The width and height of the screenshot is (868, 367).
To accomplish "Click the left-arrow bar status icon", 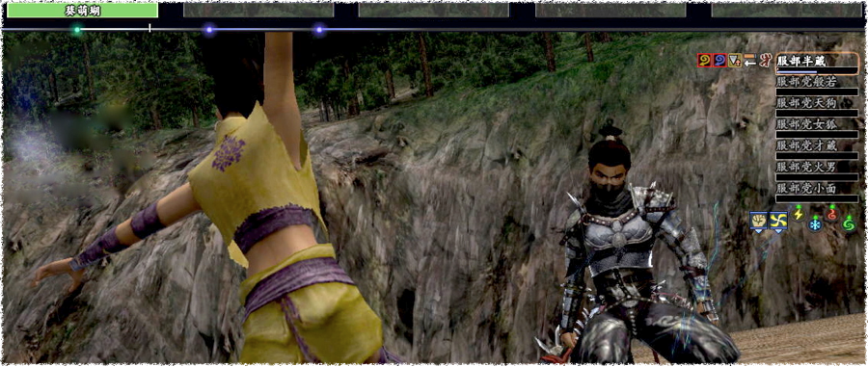I will coord(749,61).
